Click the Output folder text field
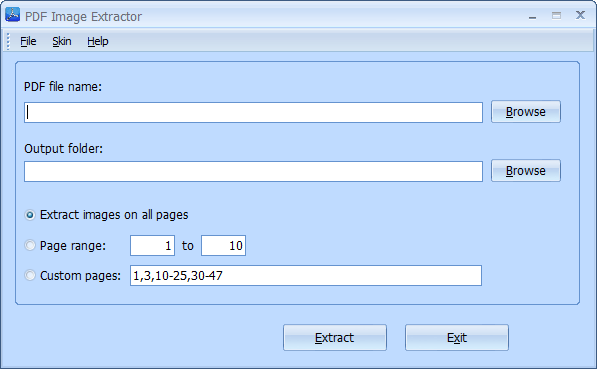The height and width of the screenshot is (369, 597). pos(253,171)
